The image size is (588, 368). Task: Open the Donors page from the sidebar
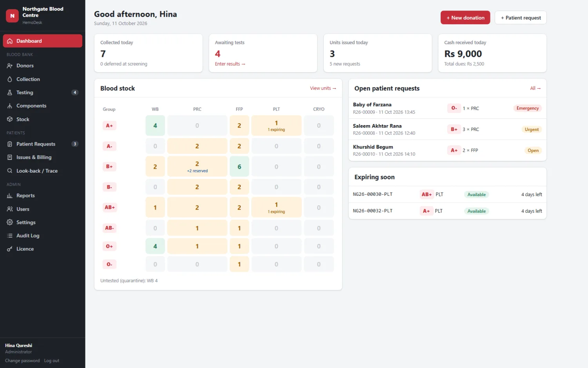(x=42, y=66)
